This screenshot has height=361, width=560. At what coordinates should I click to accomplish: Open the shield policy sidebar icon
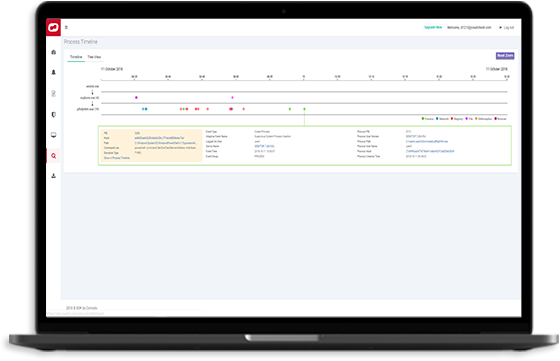(x=54, y=115)
